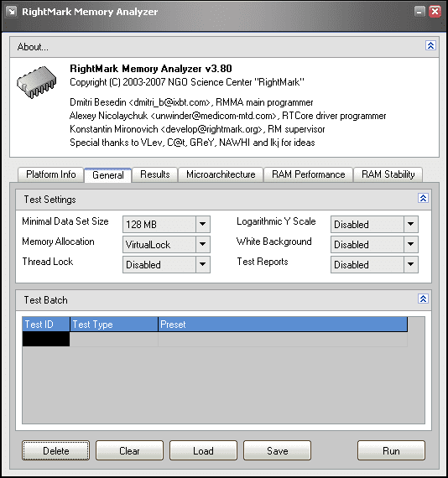Switch to the Platform Info tab
The image size is (448, 478).
[x=51, y=174]
